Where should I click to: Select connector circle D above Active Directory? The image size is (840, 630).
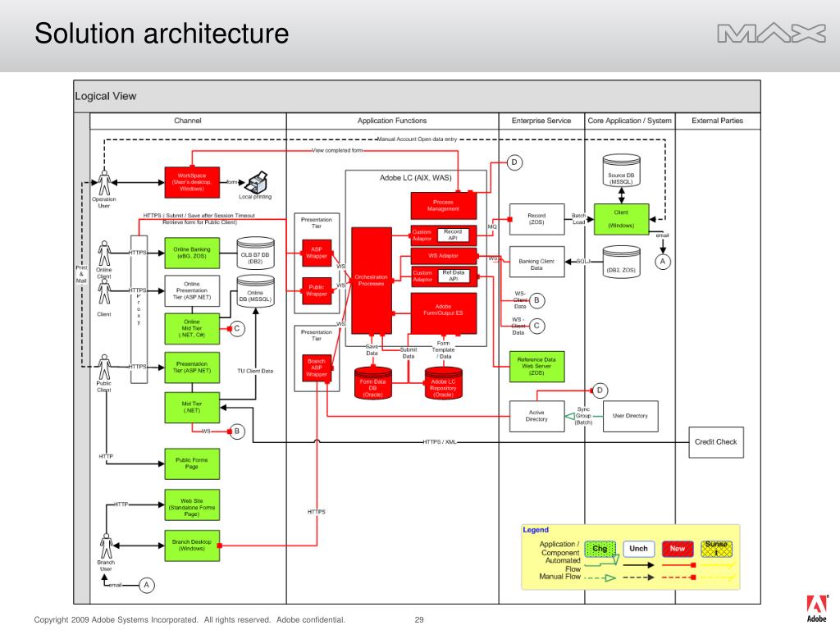coord(600,390)
